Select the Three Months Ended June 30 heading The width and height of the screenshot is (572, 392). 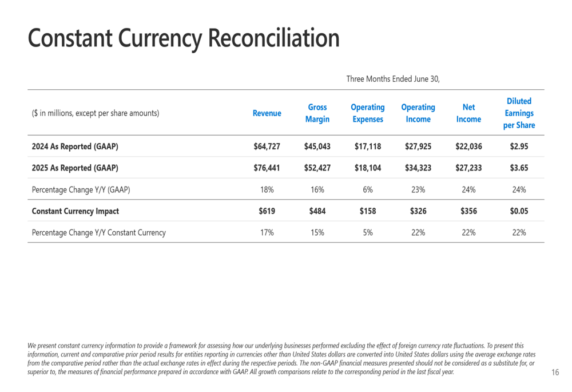coord(393,79)
